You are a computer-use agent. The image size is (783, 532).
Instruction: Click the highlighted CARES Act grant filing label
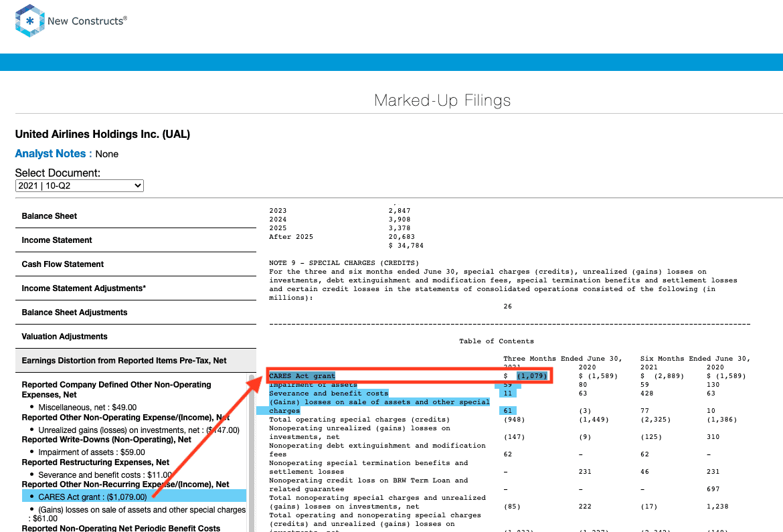click(x=302, y=376)
